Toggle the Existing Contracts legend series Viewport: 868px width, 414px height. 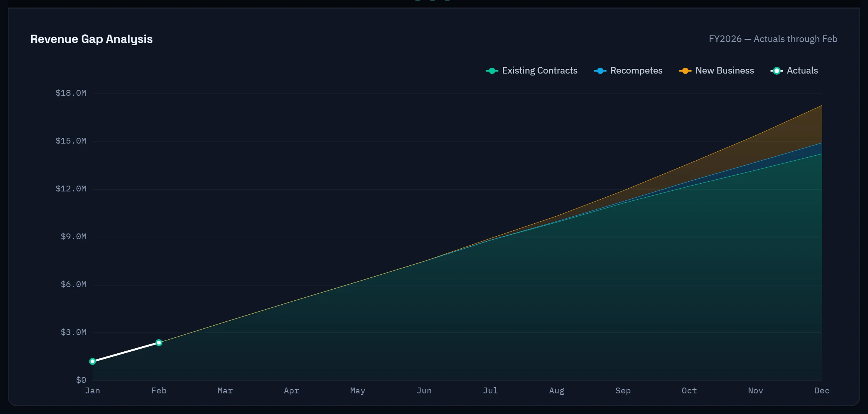(x=531, y=70)
